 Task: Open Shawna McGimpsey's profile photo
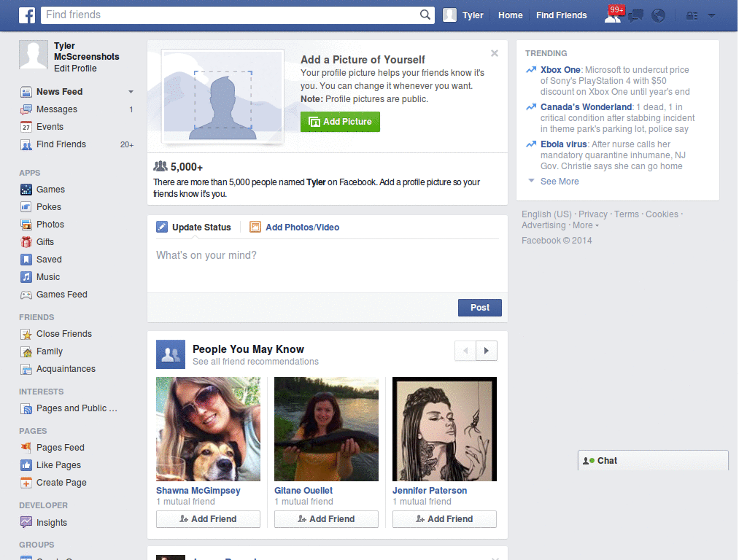coord(208,429)
